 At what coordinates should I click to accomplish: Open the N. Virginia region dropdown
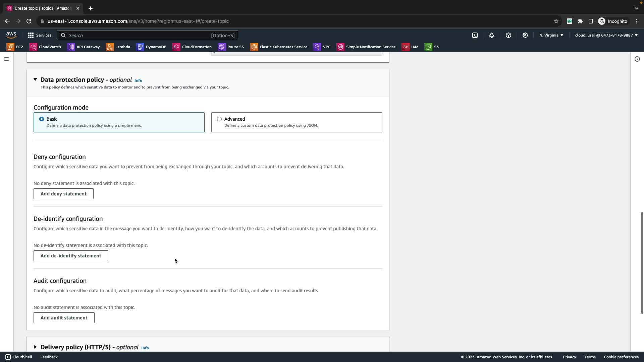[551, 35]
